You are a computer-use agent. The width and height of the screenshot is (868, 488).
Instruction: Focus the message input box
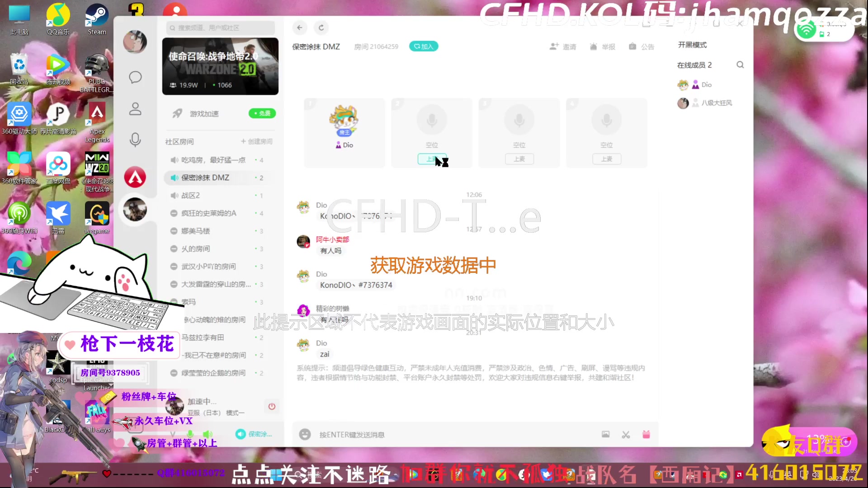(452, 435)
